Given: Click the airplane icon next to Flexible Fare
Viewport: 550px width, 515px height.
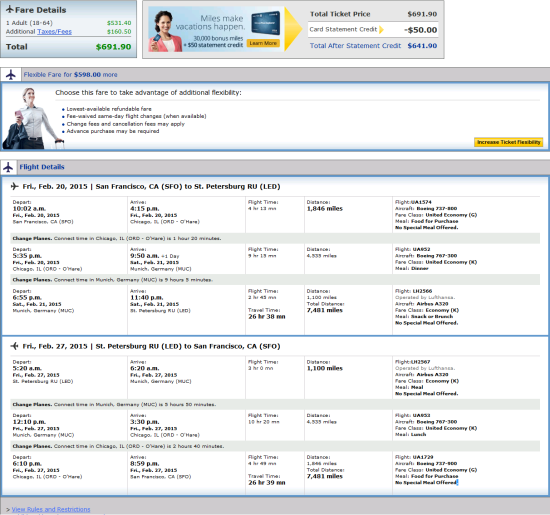Looking at the screenshot, I should [x=11, y=75].
